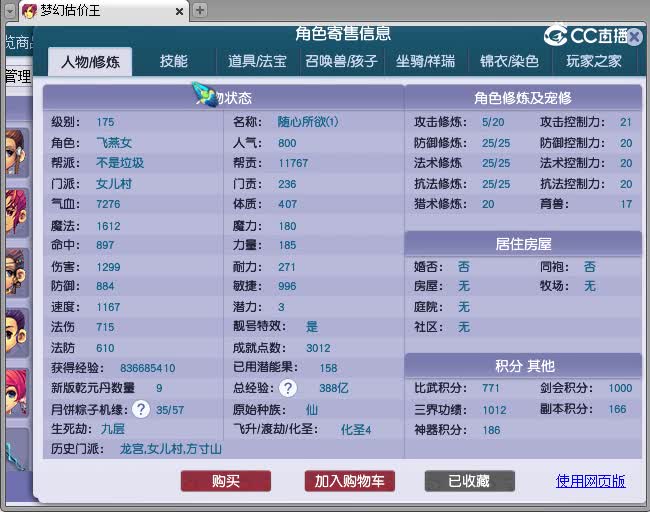Click the 梦幻估价王 tab favicon
The image size is (650, 512).
[x=29, y=11]
